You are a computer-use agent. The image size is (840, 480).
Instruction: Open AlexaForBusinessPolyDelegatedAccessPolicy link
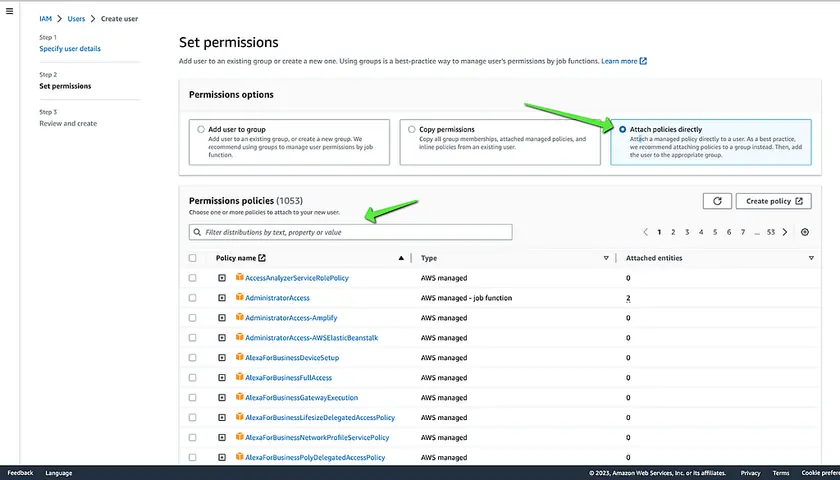coord(315,458)
